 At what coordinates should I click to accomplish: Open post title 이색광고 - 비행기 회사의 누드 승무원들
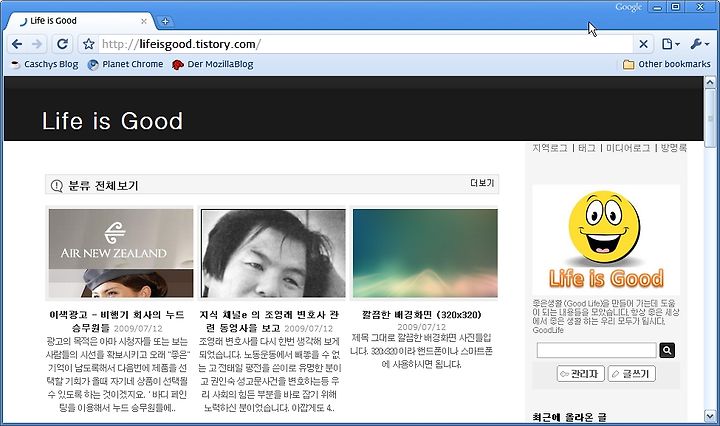coord(117,321)
